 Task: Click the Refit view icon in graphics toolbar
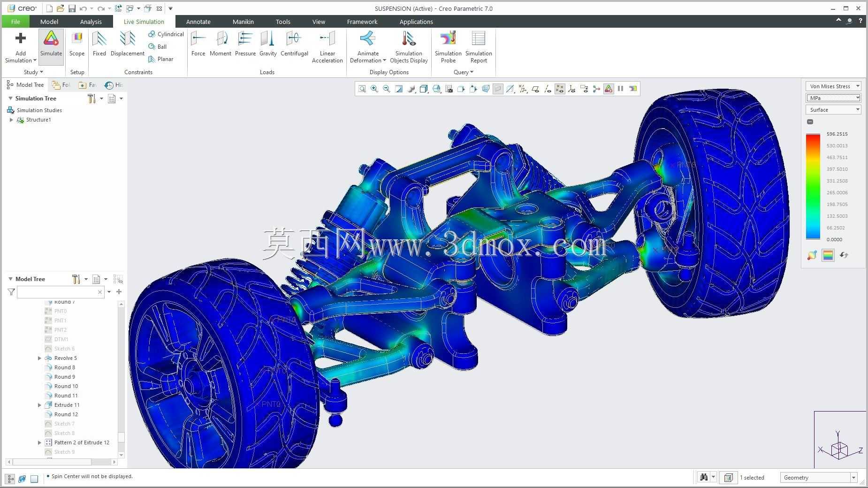[362, 89]
